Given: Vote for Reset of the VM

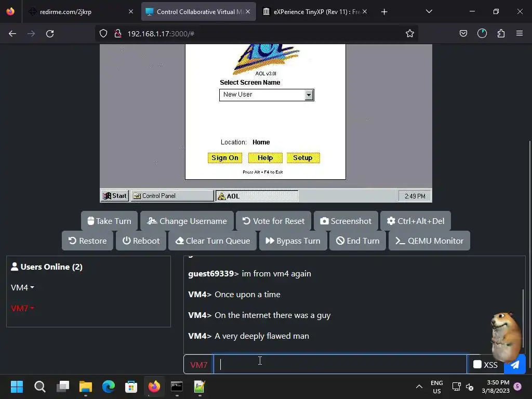Looking at the screenshot, I should pos(273,221).
